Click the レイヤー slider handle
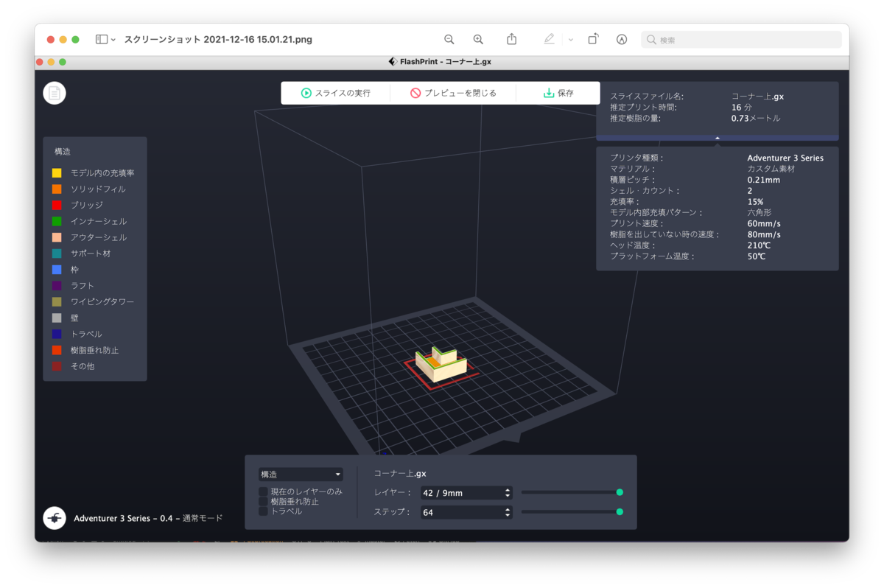 click(620, 492)
